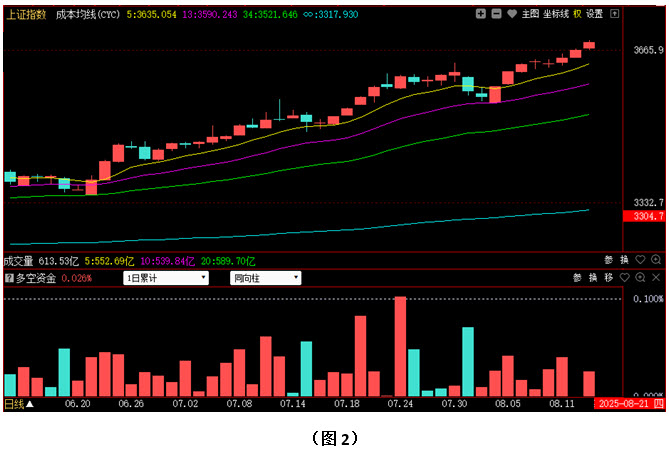Open the 坐标线 menu
The width and height of the screenshot is (669, 458).
[556, 14]
